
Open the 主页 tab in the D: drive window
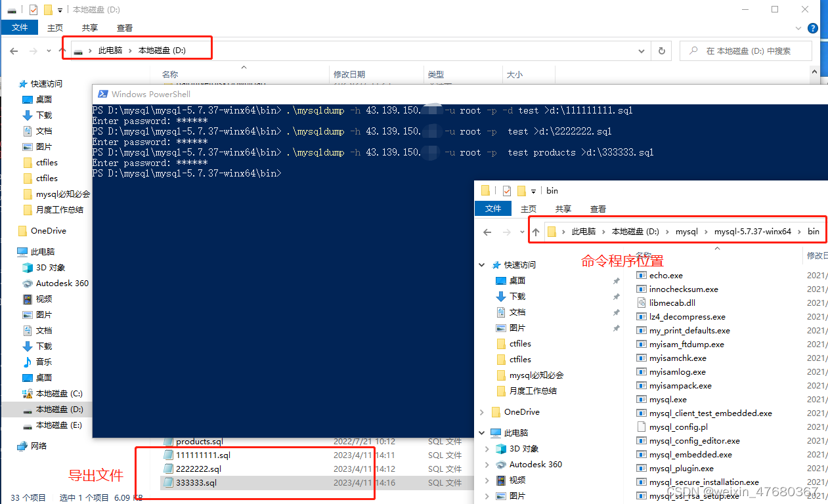55,28
